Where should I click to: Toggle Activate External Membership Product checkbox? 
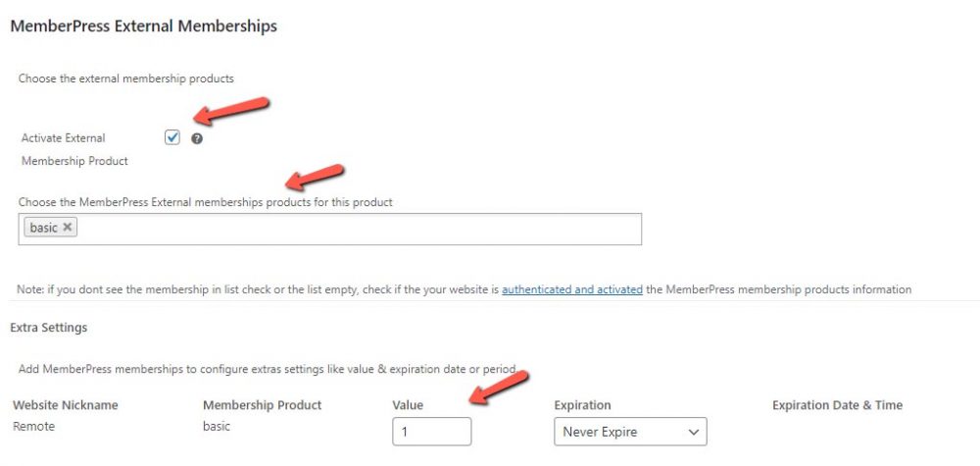[172, 138]
